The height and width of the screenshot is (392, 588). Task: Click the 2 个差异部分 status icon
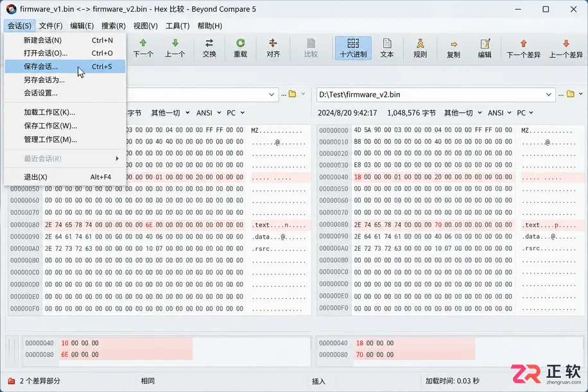(x=12, y=381)
